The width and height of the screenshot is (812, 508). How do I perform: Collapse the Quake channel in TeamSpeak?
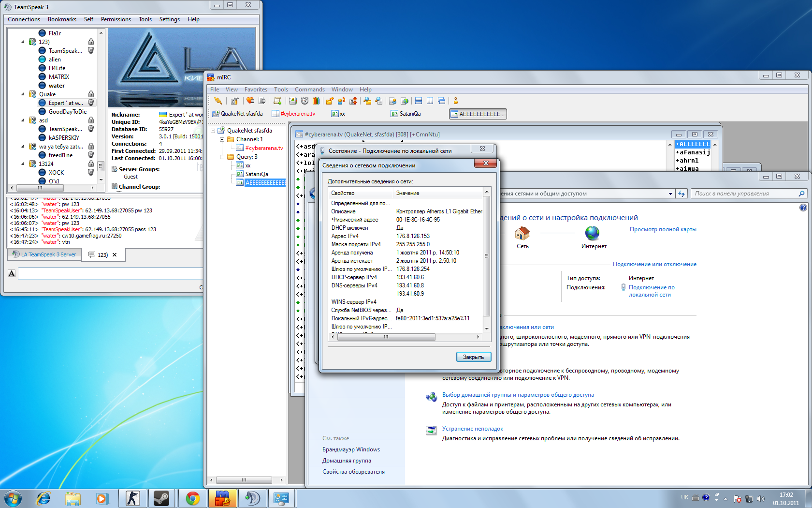pyautogui.click(x=23, y=94)
